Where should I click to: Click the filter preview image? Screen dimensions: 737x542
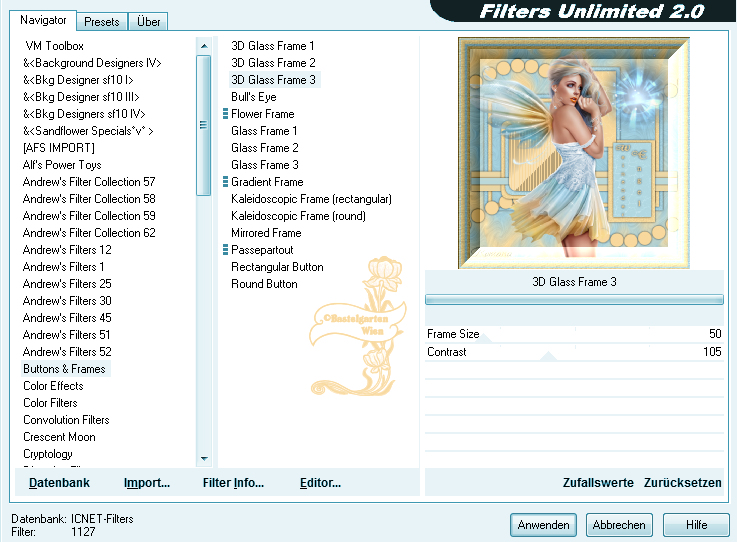(x=574, y=153)
